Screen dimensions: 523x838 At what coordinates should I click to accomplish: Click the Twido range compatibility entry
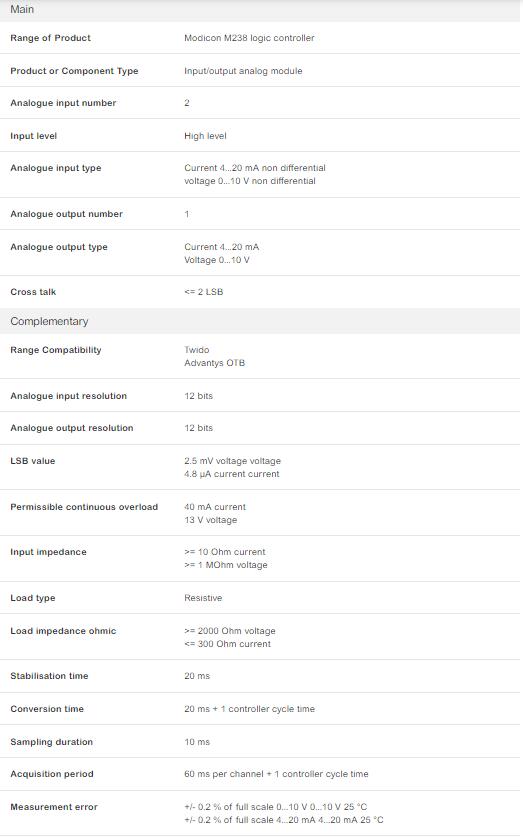197,350
